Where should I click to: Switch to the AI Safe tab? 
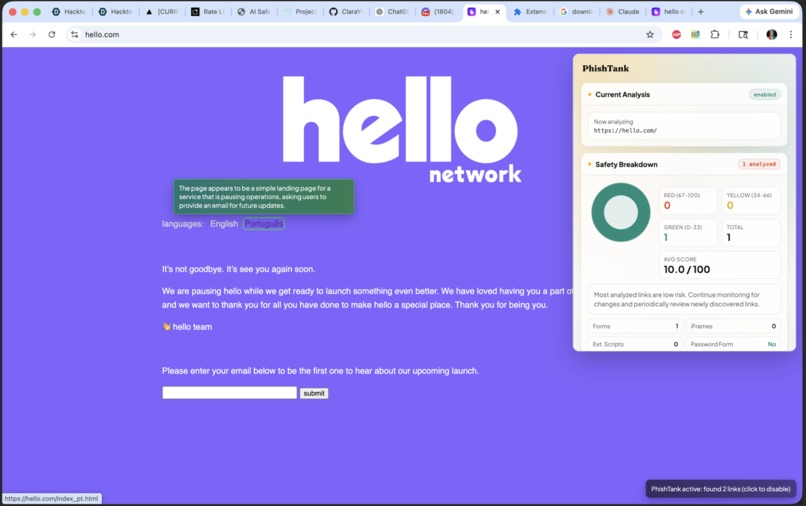coord(254,11)
